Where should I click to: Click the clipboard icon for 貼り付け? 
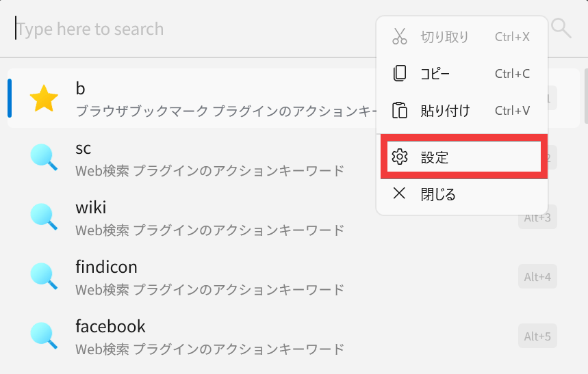[399, 110]
